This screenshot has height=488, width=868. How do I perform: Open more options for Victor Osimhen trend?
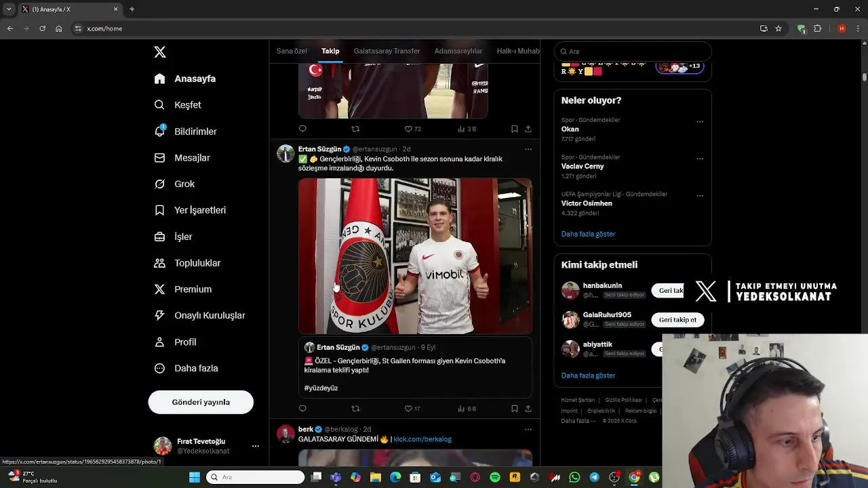pyautogui.click(x=700, y=196)
